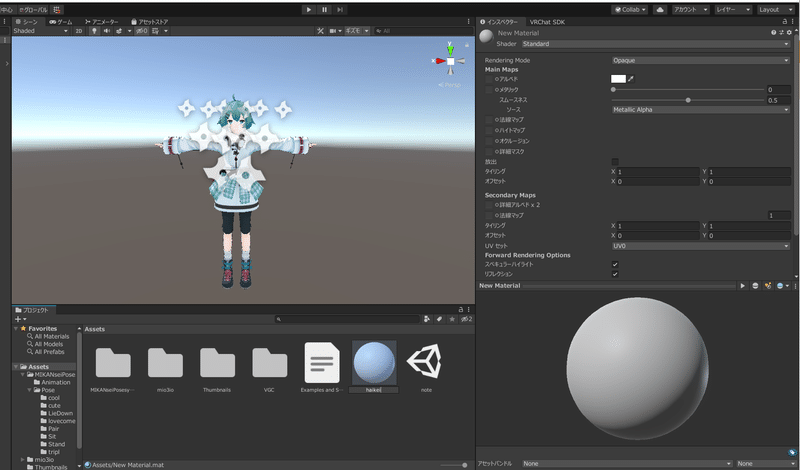
Task: Click the albedo eyedropper icon
Action: click(x=631, y=79)
